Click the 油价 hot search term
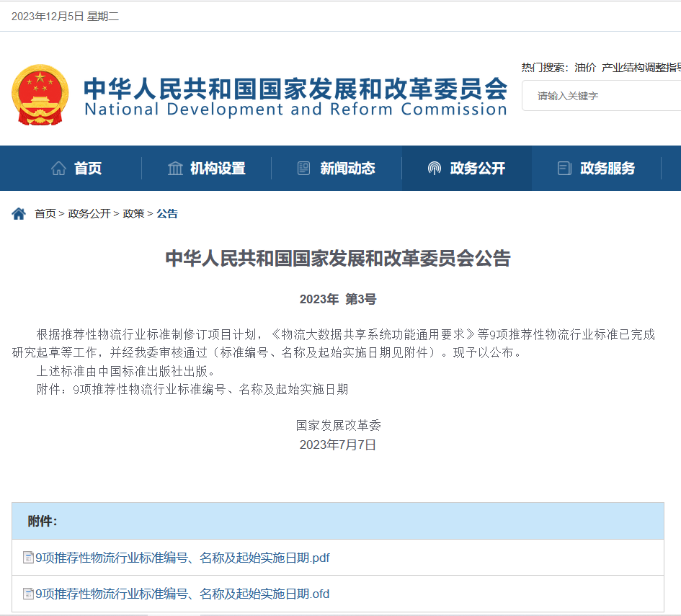Image resolution: width=681 pixels, height=616 pixels. (585, 67)
